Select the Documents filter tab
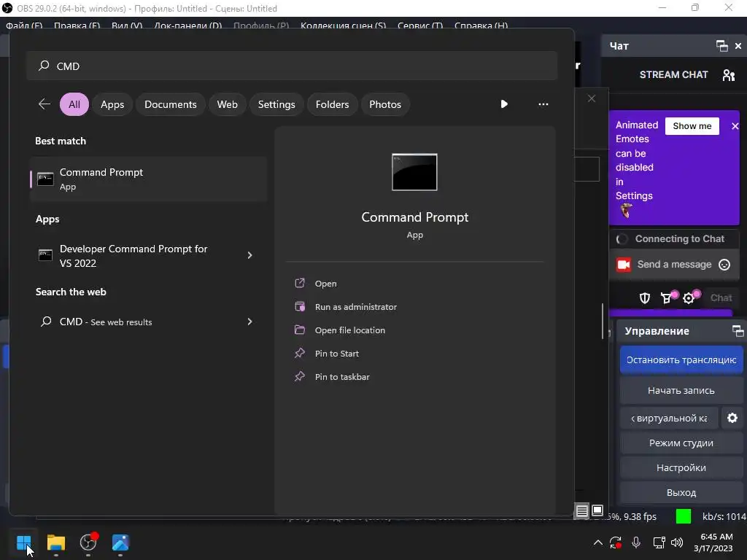Screen dimensions: 747x560 (x=171, y=104)
